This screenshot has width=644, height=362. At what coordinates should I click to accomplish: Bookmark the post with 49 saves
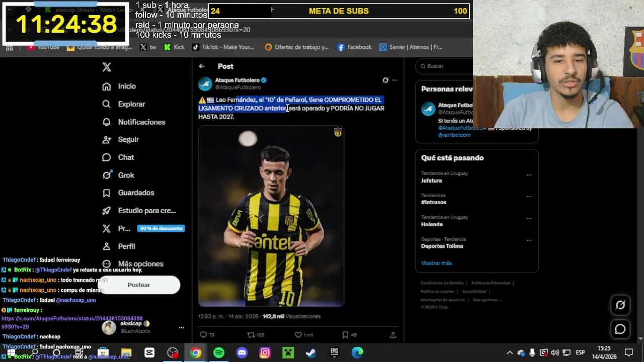click(x=345, y=334)
